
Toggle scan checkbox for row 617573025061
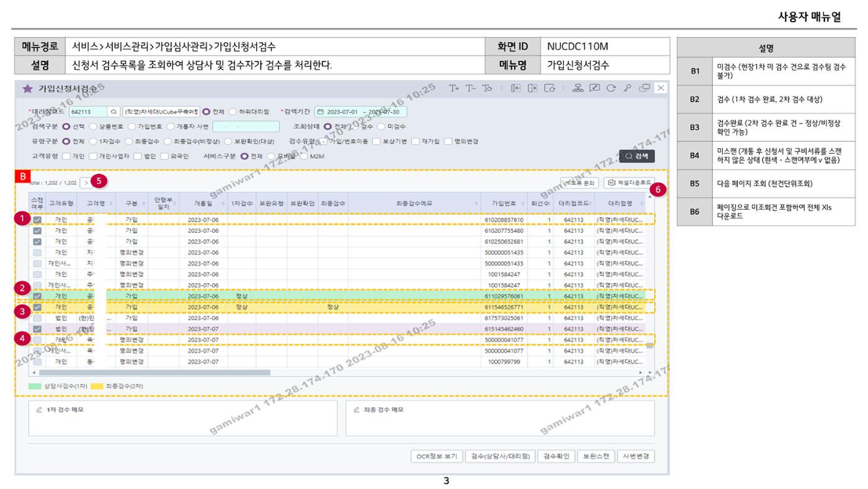[37, 318]
